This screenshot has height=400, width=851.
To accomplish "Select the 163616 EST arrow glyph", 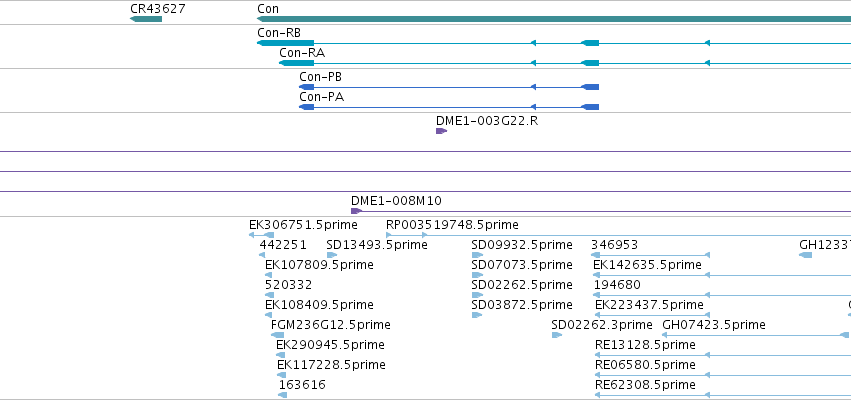I will (x=282, y=395).
